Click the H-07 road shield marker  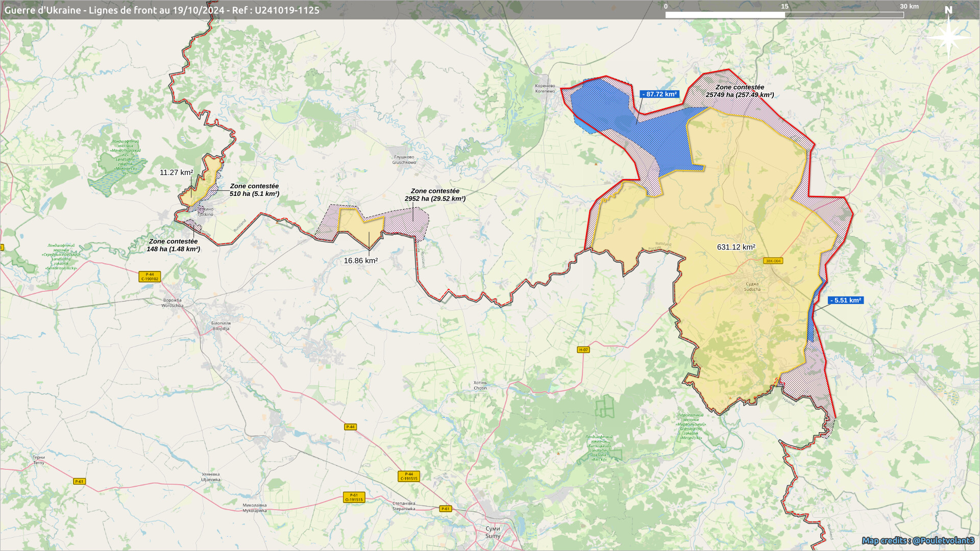tap(583, 350)
